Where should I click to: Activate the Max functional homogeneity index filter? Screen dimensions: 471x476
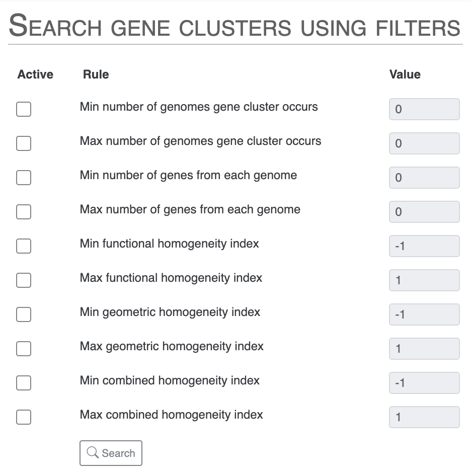click(23, 280)
